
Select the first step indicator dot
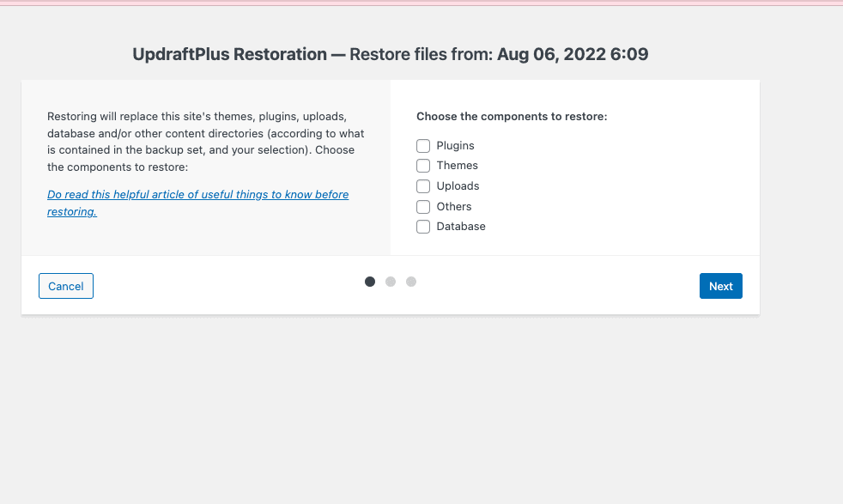point(370,282)
